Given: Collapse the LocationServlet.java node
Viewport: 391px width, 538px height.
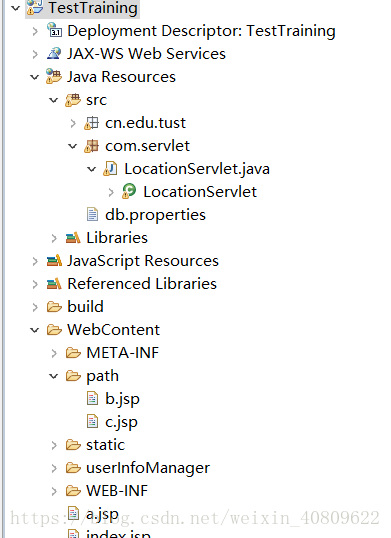Looking at the screenshot, I should coord(91,169).
